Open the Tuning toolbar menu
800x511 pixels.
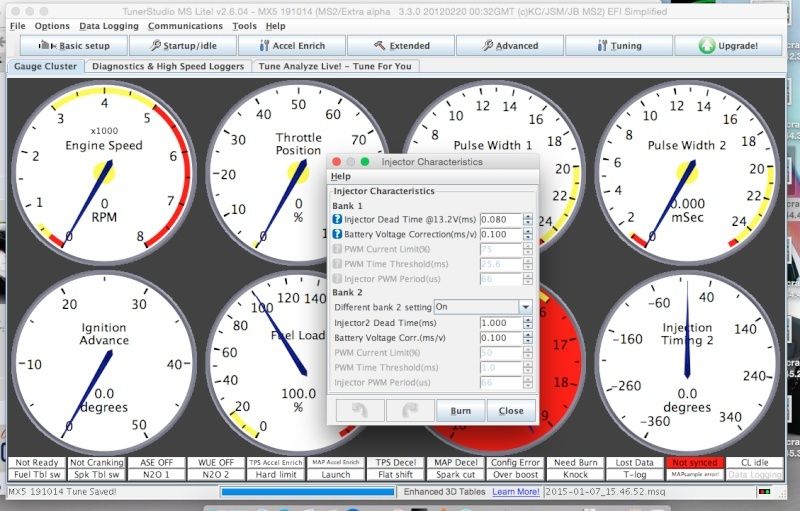[619, 45]
